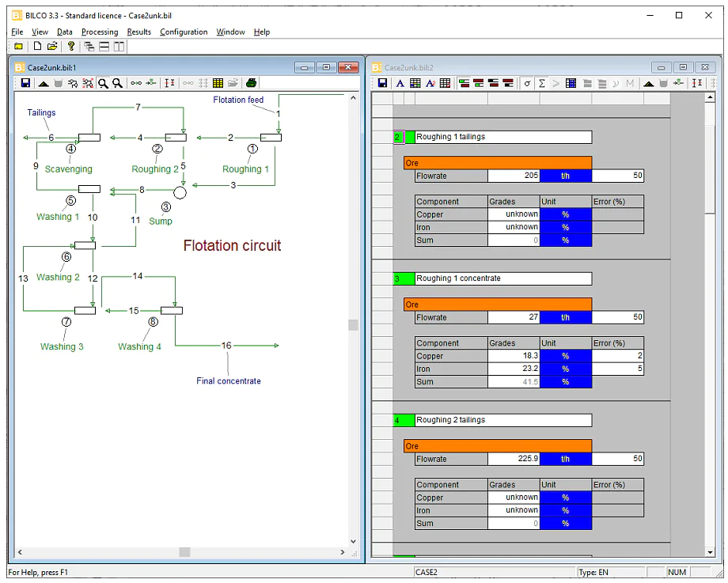
Task: Click the "Scavenging" unit label in flowsheet
Action: tap(69, 169)
